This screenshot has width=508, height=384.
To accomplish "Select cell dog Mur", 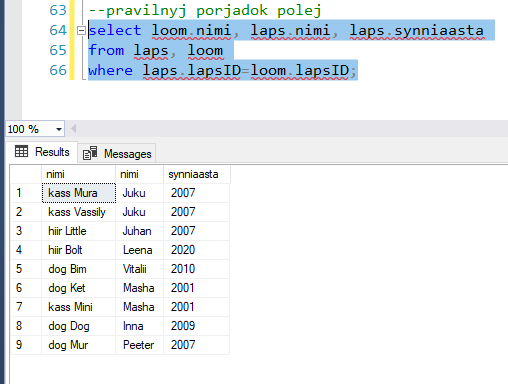I will click(79, 345).
